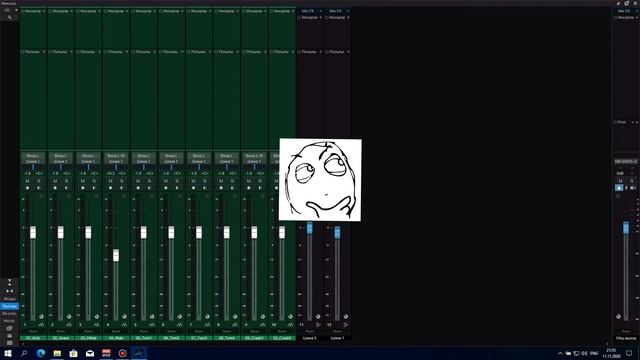Click the metronome icon on the main output channel
640x360 pixels.
coord(619,188)
